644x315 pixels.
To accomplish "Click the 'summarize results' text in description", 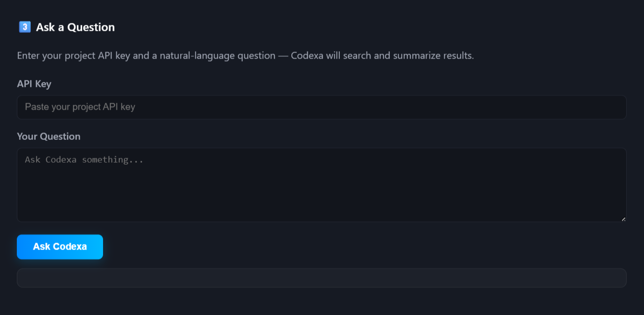I will 433,56.
